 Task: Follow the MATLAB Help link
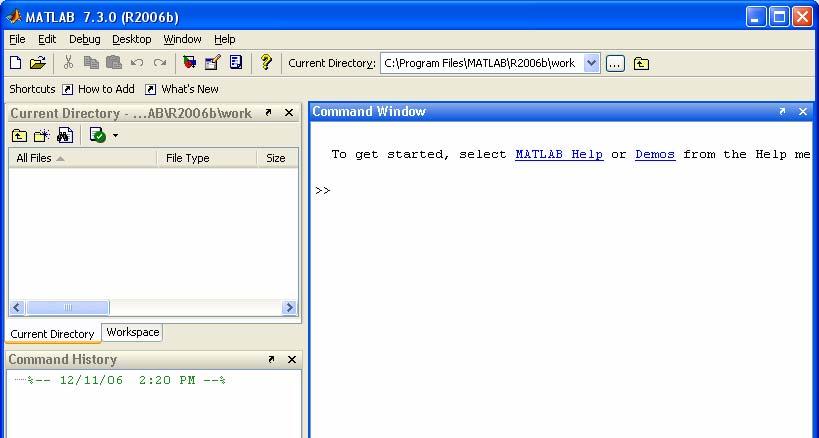[559, 155]
